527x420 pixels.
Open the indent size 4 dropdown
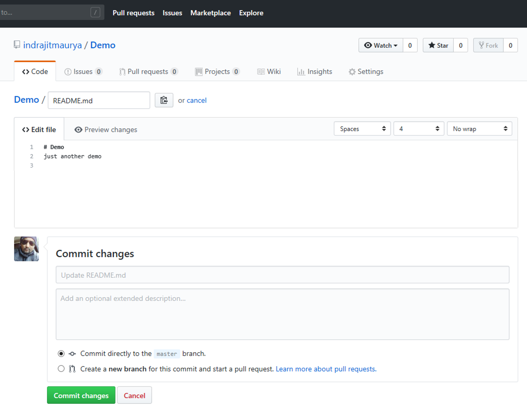(x=419, y=129)
